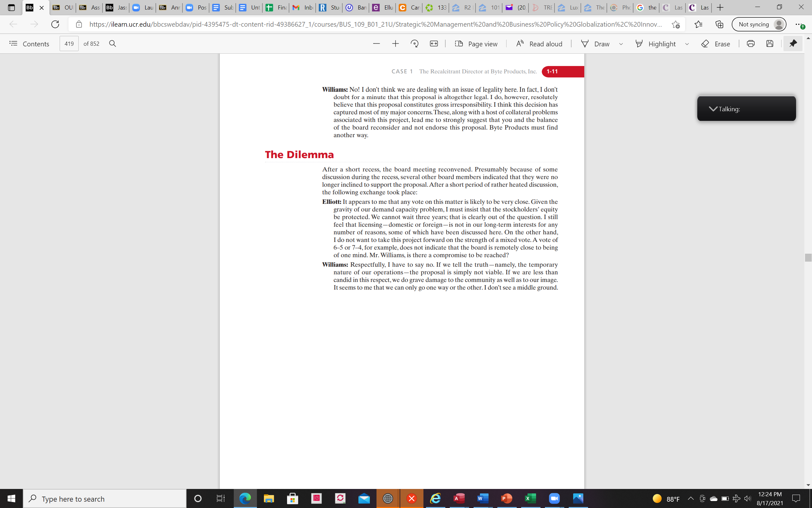Click the scrollbar down arrow
The width and height of the screenshot is (812, 508).
pyautogui.click(x=808, y=485)
